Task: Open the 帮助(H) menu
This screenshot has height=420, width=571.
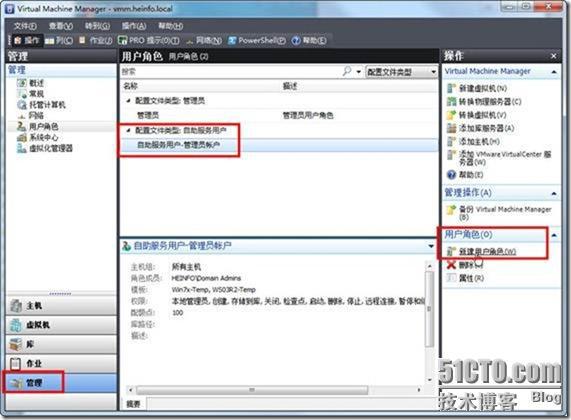Action: point(170,26)
